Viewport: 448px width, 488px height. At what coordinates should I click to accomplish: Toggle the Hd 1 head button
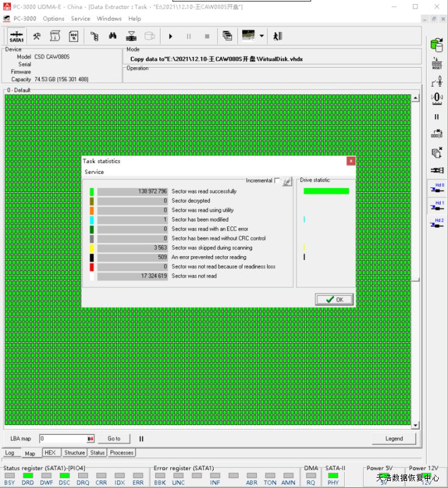pos(437,206)
